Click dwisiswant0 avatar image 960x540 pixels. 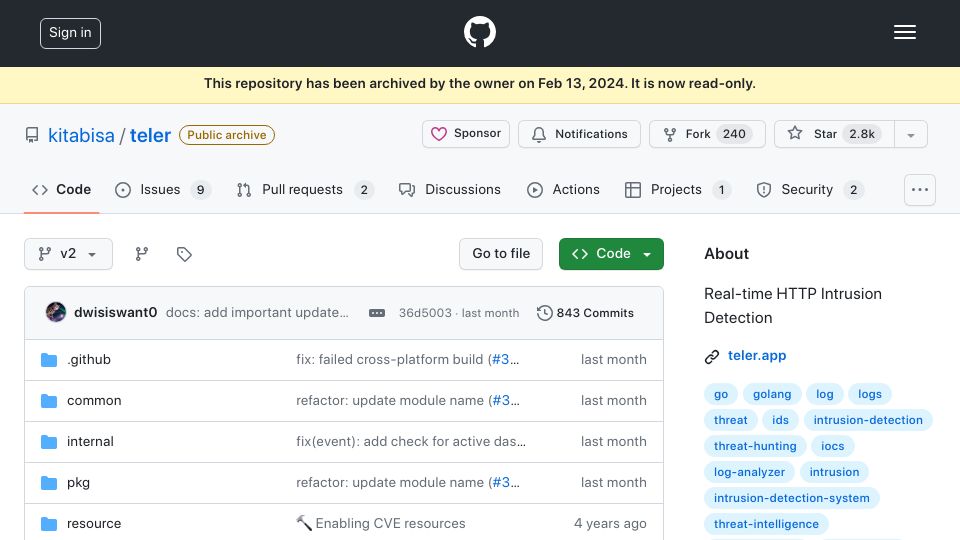coord(56,312)
